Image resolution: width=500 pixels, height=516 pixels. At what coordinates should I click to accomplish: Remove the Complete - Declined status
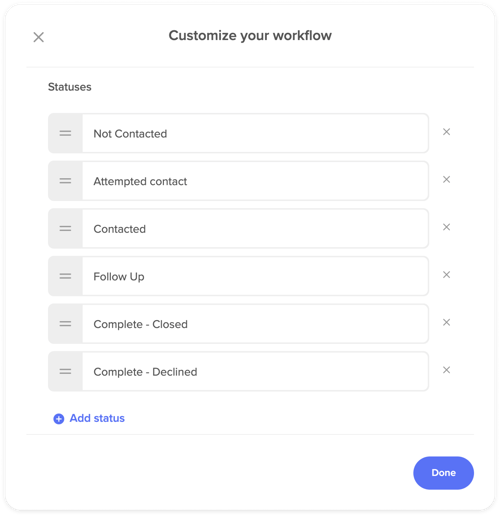coord(446,370)
